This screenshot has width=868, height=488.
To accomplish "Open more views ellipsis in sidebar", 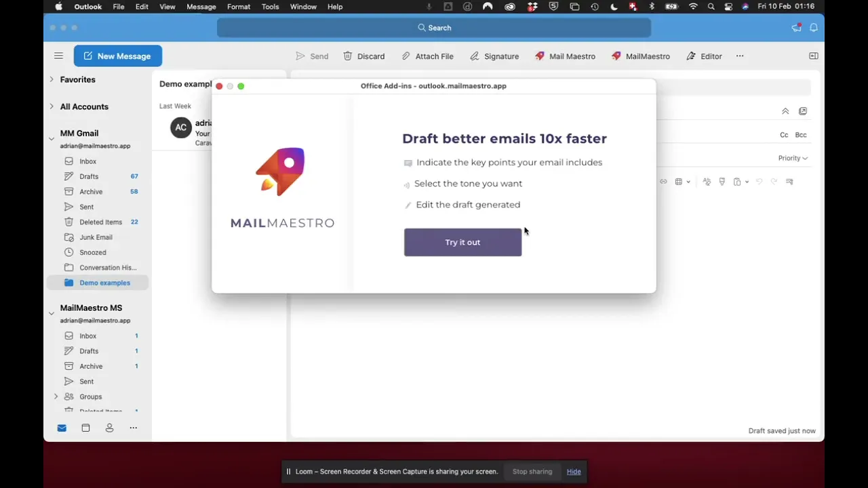I will pos(133,428).
